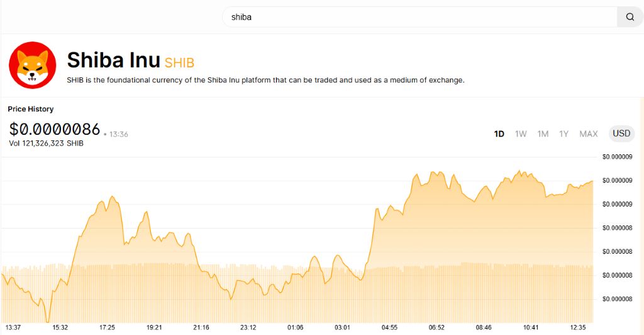Click the Shiba Inu heading
This screenshot has height=335, width=644.
(x=113, y=60)
